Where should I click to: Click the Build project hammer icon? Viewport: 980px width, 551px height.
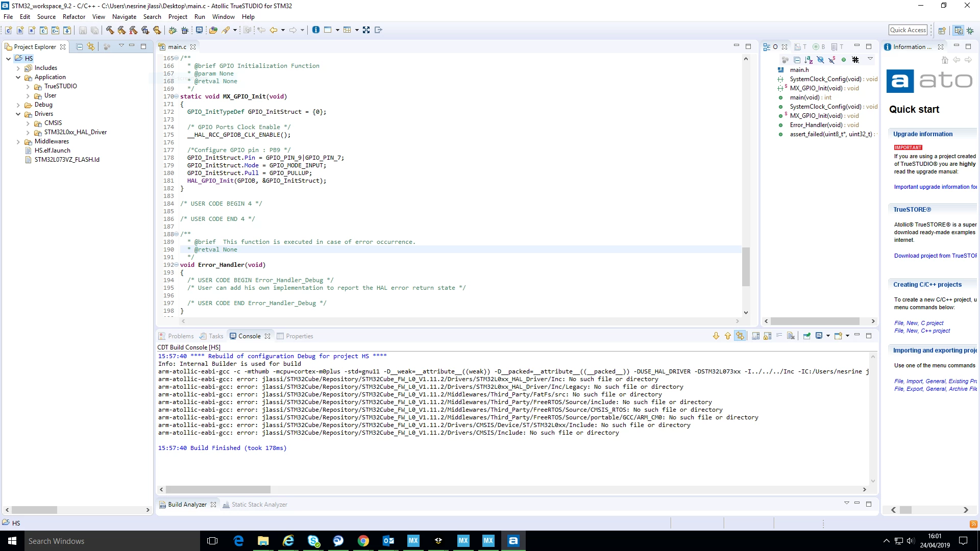[x=110, y=30]
